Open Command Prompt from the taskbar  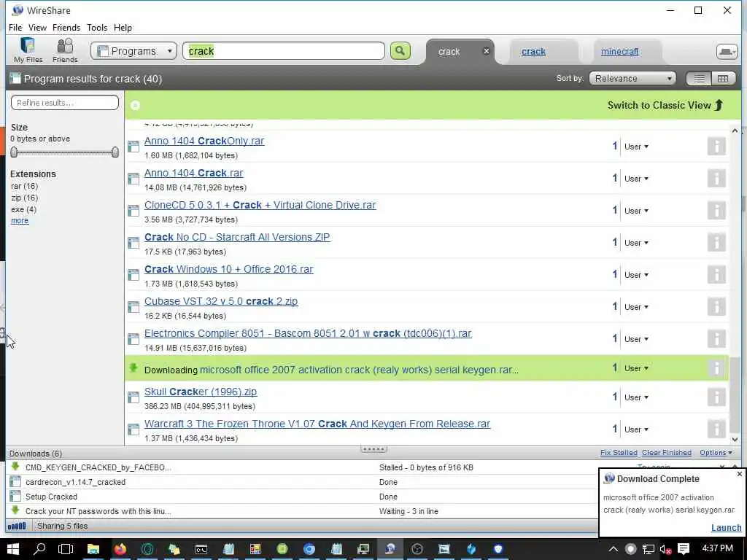pos(201,549)
